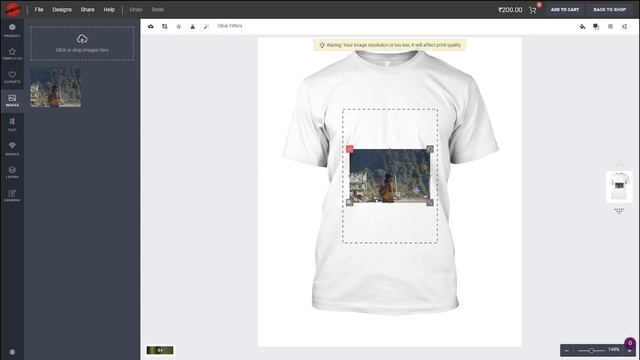
Task: Select the Images sidebar tab
Action: point(12,100)
